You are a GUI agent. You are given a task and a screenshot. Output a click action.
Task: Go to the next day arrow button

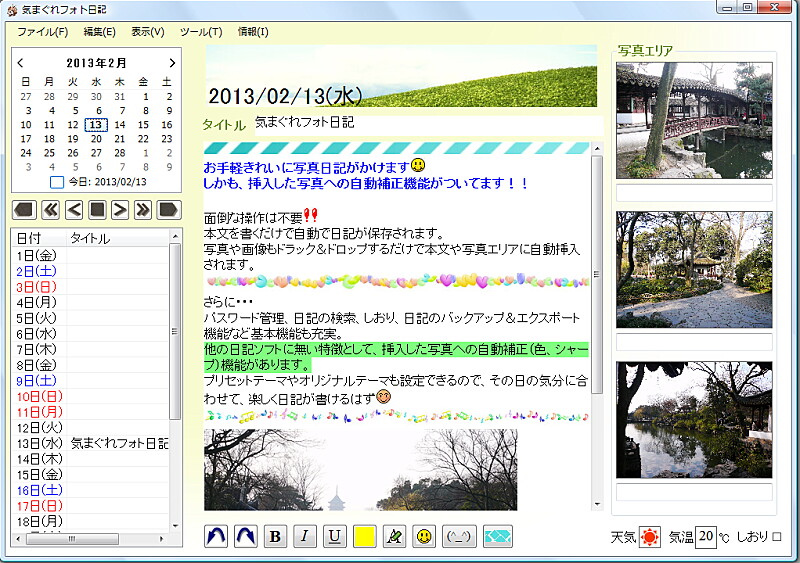tap(120, 210)
